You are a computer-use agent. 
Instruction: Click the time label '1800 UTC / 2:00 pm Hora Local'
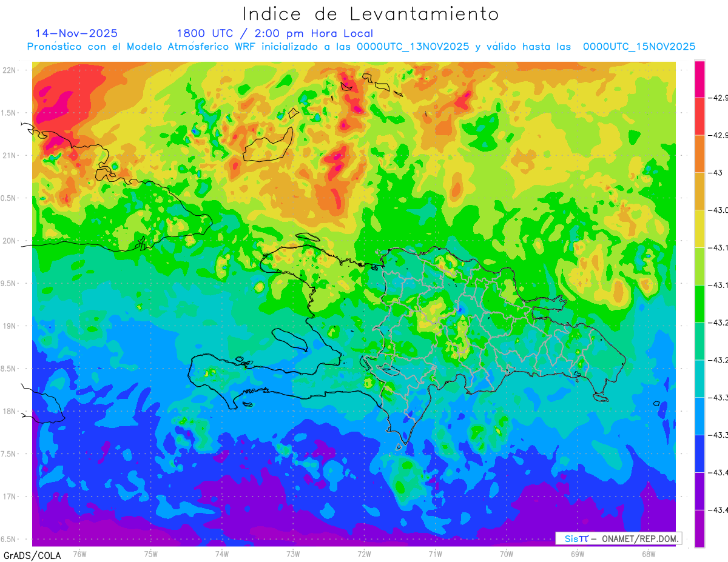275,33
